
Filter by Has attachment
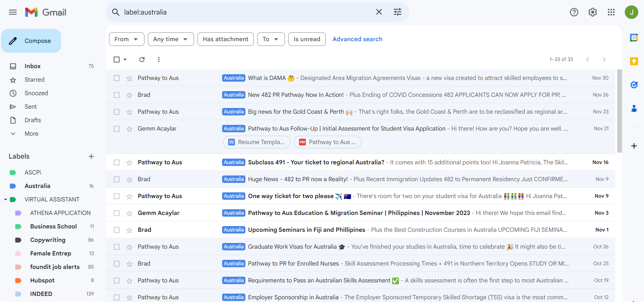click(225, 39)
